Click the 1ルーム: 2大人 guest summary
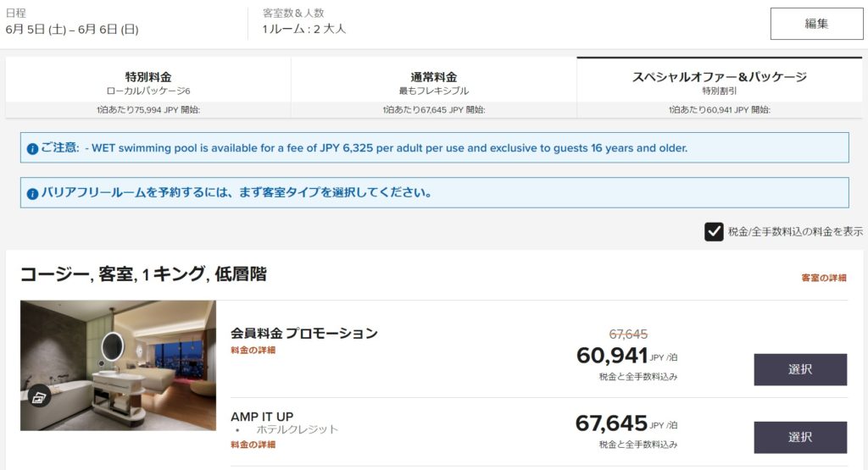Screen dimensions: 868x470 coord(303,30)
